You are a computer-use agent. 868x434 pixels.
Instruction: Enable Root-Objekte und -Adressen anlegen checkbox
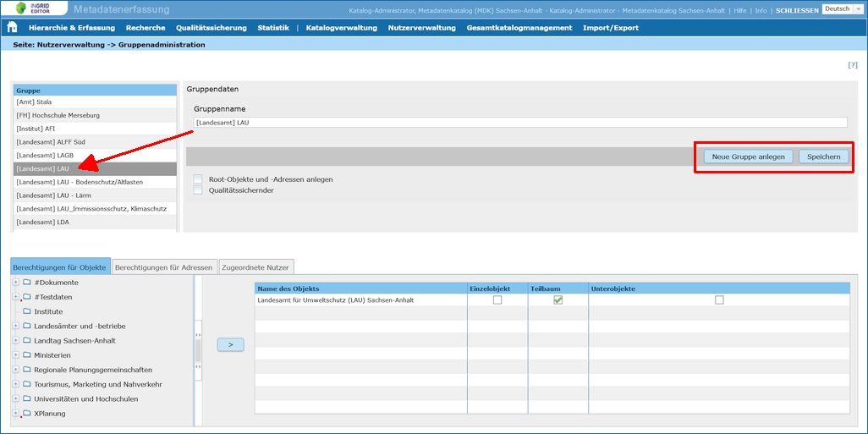pos(198,179)
